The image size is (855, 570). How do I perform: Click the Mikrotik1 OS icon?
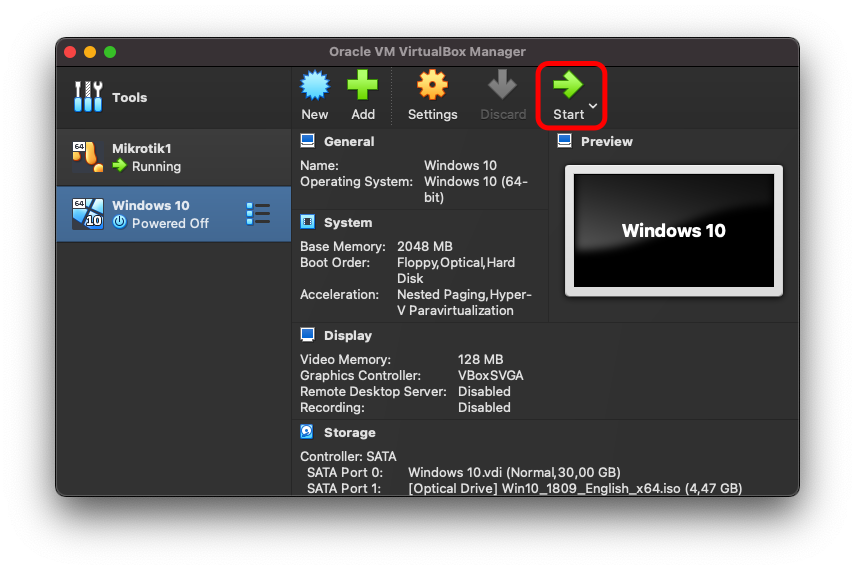click(87, 157)
